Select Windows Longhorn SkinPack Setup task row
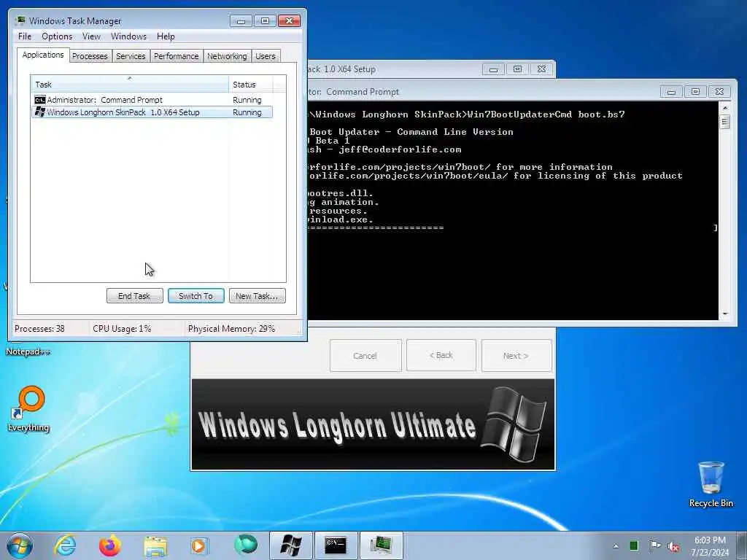747x560 pixels. coord(152,112)
